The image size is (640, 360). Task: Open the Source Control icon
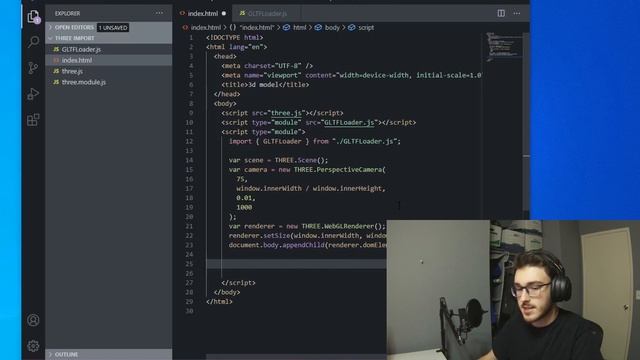[33, 68]
